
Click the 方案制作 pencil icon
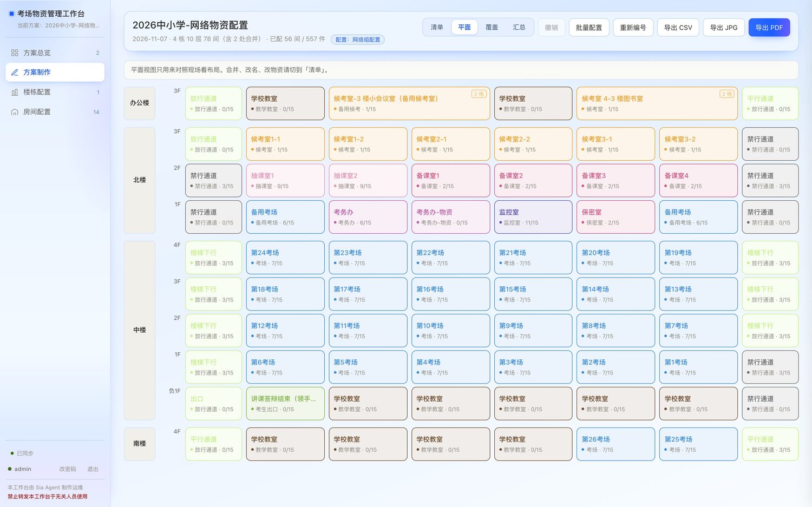click(x=15, y=73)
